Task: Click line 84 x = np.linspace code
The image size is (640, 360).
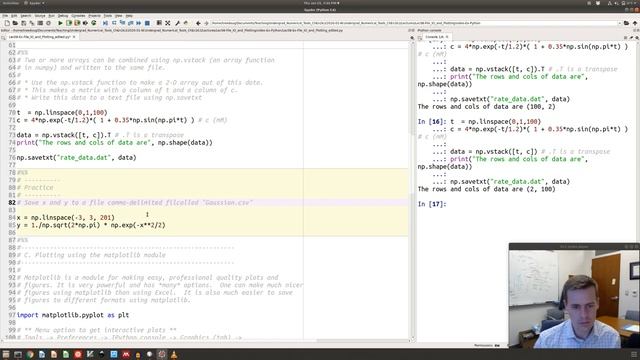Action: (66, 218)
